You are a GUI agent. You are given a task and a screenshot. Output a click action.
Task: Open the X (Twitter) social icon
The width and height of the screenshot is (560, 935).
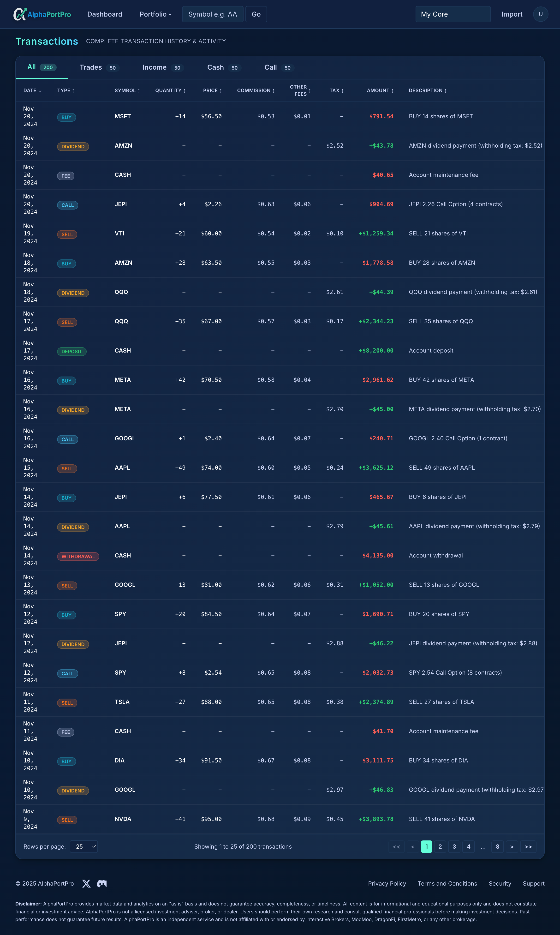(86, 884)
